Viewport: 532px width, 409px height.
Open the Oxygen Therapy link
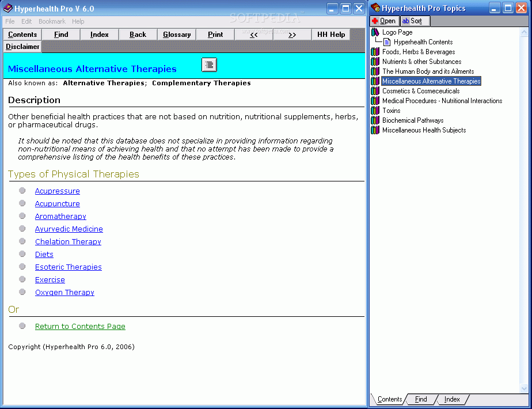click(x=64, y=292)
